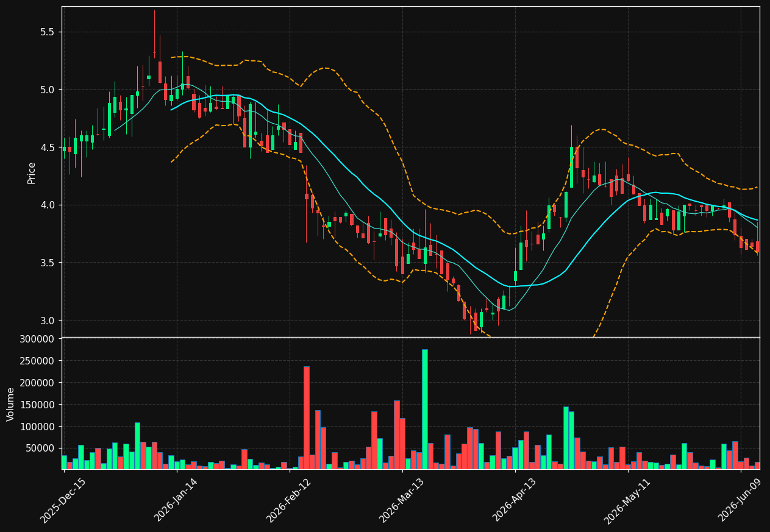Click the 2026-May-11 date label
This screenshot has width=770, height=532.
(x=627, y=500)
